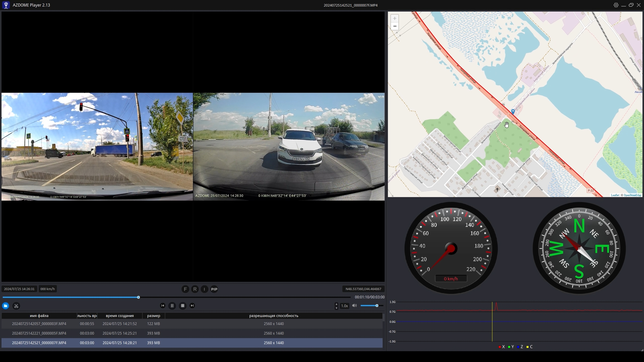Skip to the previous video file

pos(163,306)
